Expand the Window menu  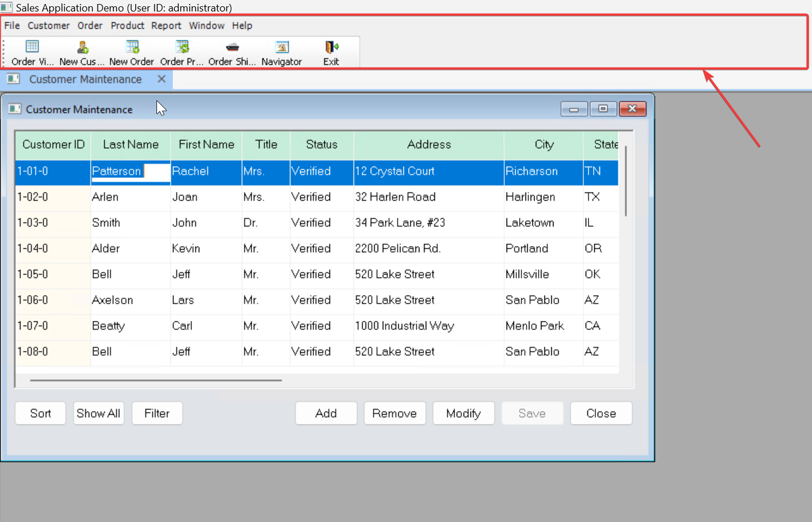click(x=207, y=26)
